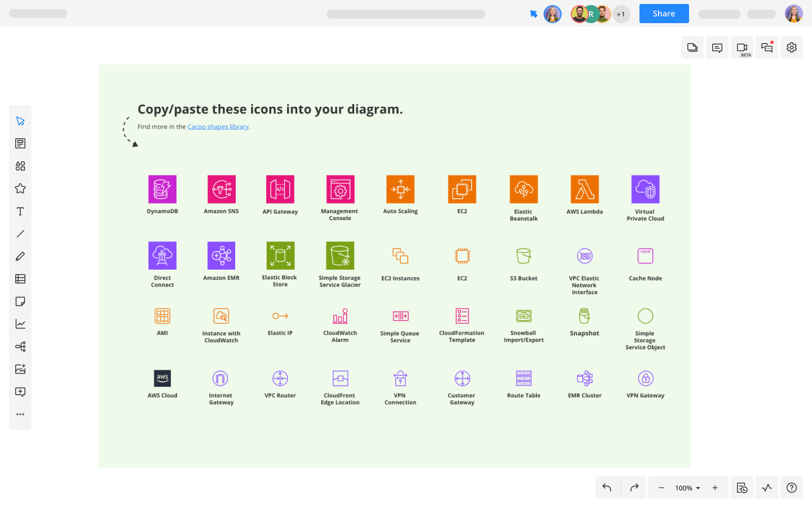This screenshot has width=812, height=508.
Task: Select the EC2 Instances icon
Action: point(400,256)
